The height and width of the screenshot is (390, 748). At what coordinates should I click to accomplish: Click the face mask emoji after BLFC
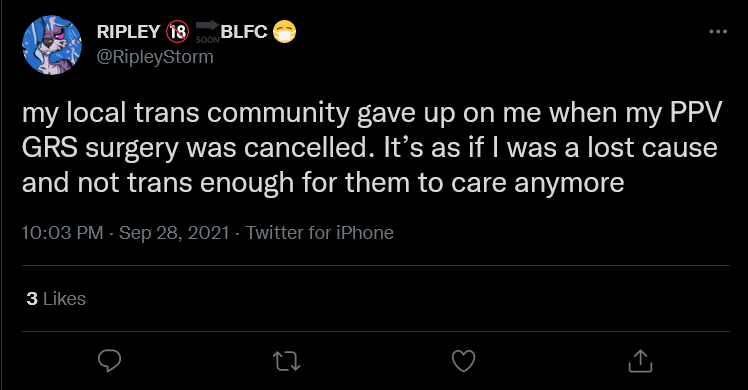[x=284, y=32]
